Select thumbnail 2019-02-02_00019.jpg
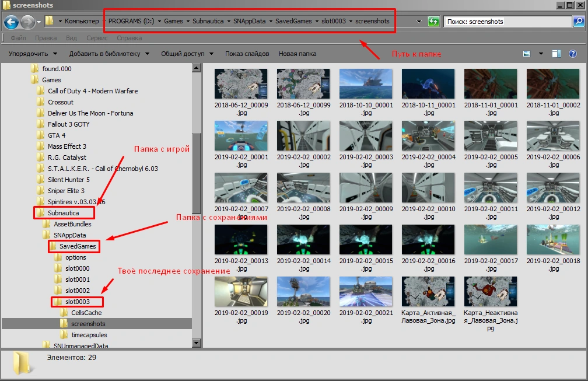This screenshot has height=381, width=588. click(241, 292)
